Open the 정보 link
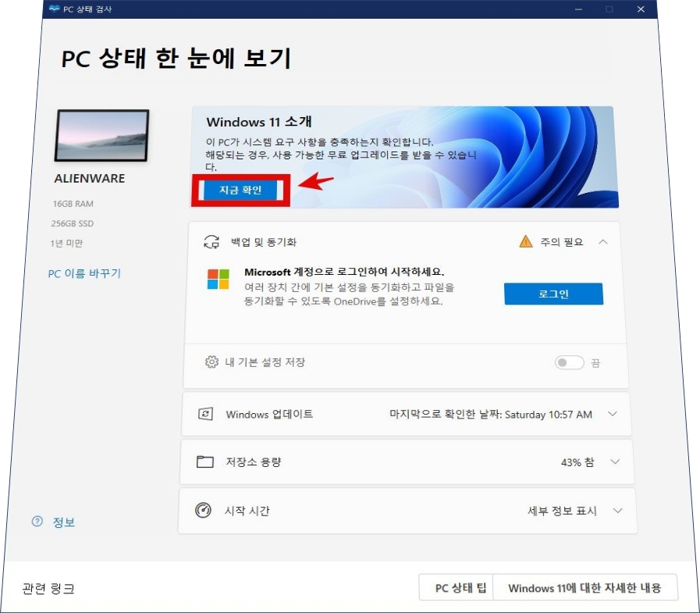 click(x=64, y=522)
